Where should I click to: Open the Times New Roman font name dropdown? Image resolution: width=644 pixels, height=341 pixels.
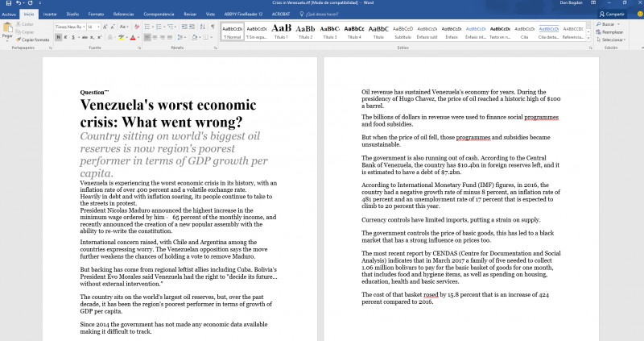coord(85,27)
